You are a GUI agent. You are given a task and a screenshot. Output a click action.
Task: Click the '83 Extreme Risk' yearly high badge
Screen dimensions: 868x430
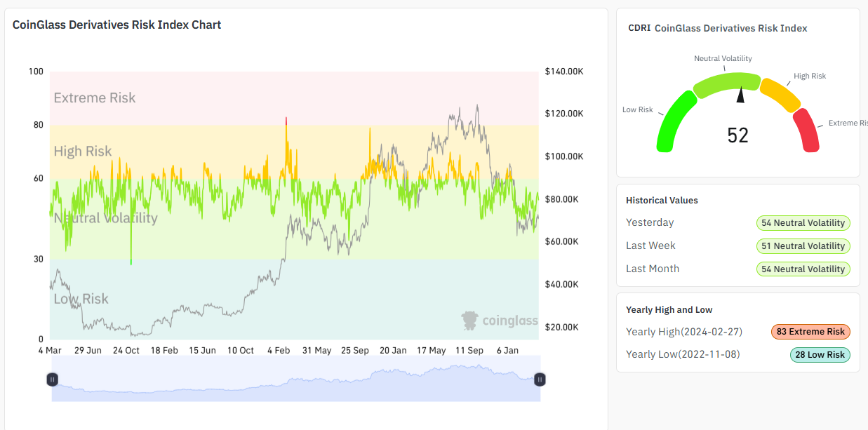[x=810, y=332]
